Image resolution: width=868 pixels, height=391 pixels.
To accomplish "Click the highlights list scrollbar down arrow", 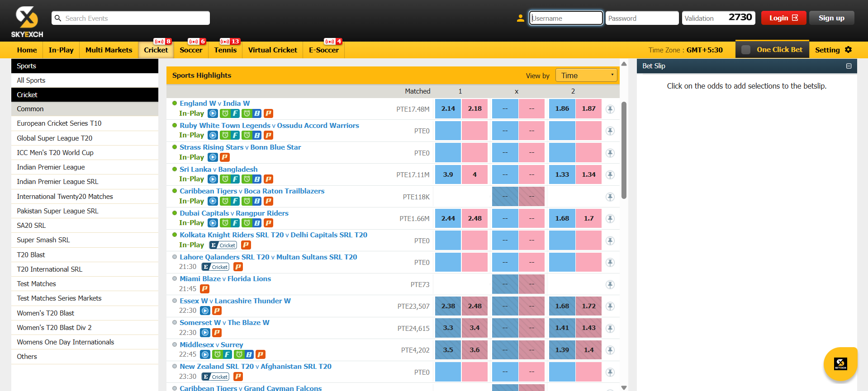I will point(624,387).
